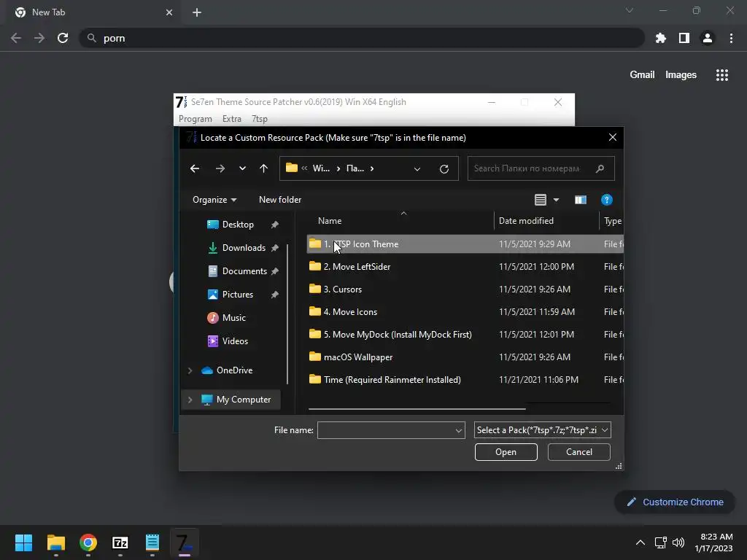The width and height of the screenshot is (747, 560).
Task: Select folder 4. Move Icons
Action: (x=465, y=312)
